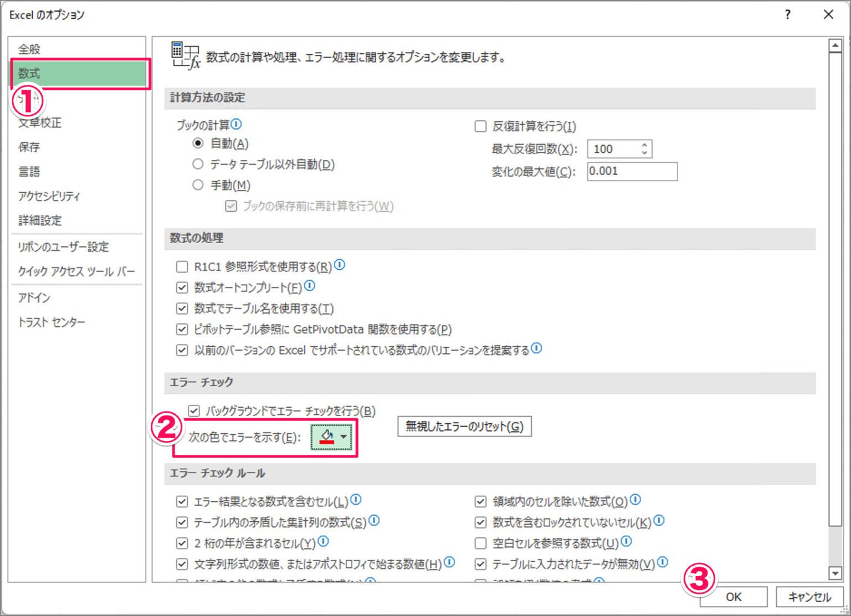Click info icon beside R1C1 参照形式を使用する
This screenshot has height=616, width=851.
pyautogui.click(x=340, y=265)
